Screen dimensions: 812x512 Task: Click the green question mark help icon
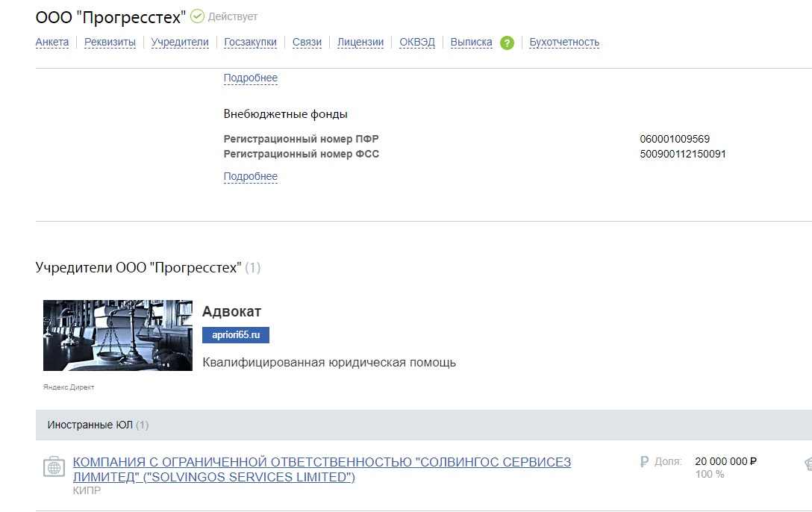507,43
